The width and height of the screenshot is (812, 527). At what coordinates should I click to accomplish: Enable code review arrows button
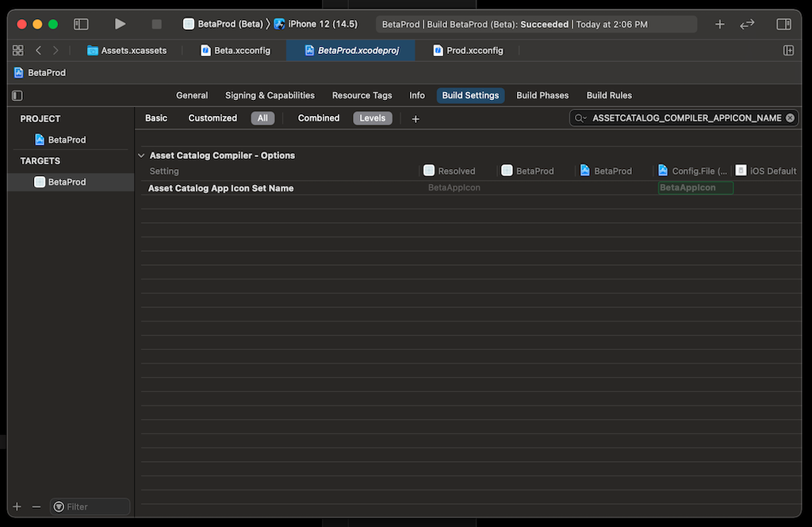(x=747, y=24)
